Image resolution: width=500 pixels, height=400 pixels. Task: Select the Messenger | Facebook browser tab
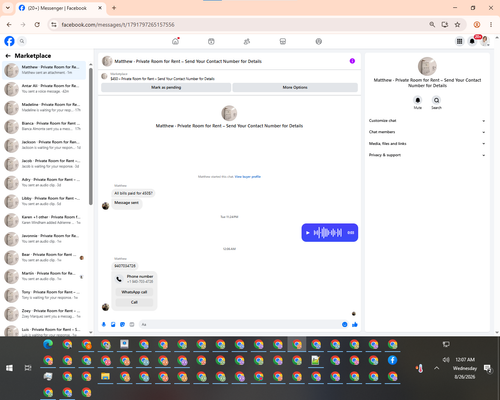[60, 8]
